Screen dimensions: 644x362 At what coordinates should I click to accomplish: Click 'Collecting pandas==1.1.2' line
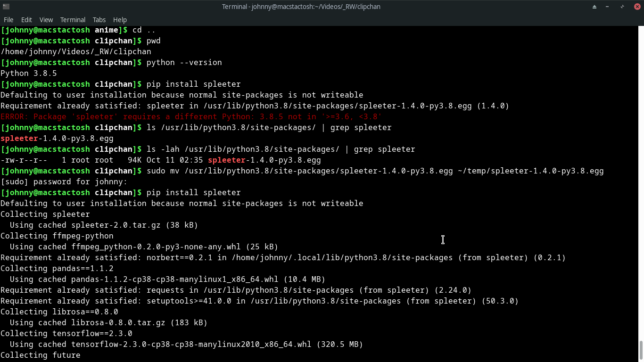point(57,268)
